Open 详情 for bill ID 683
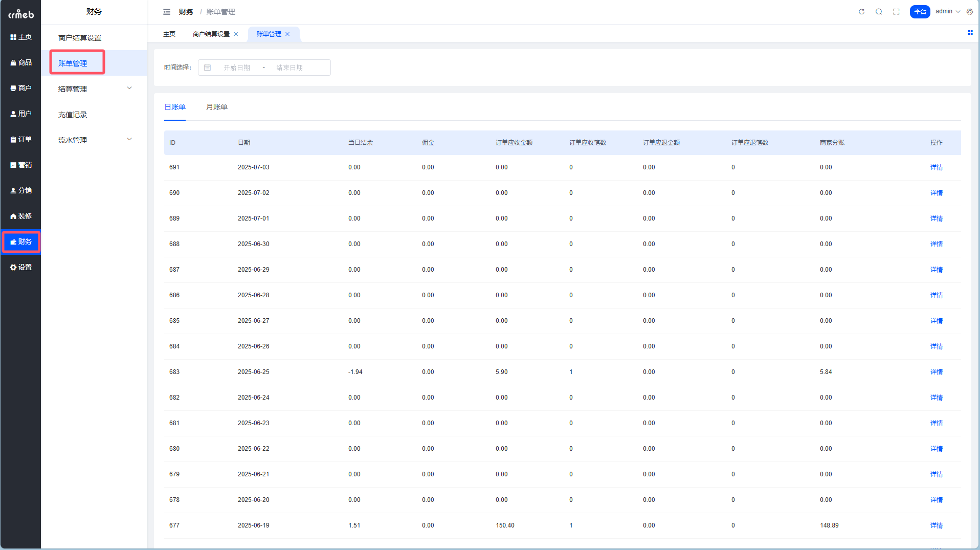This screenshot has height=550, width=980. click(936, 372)
